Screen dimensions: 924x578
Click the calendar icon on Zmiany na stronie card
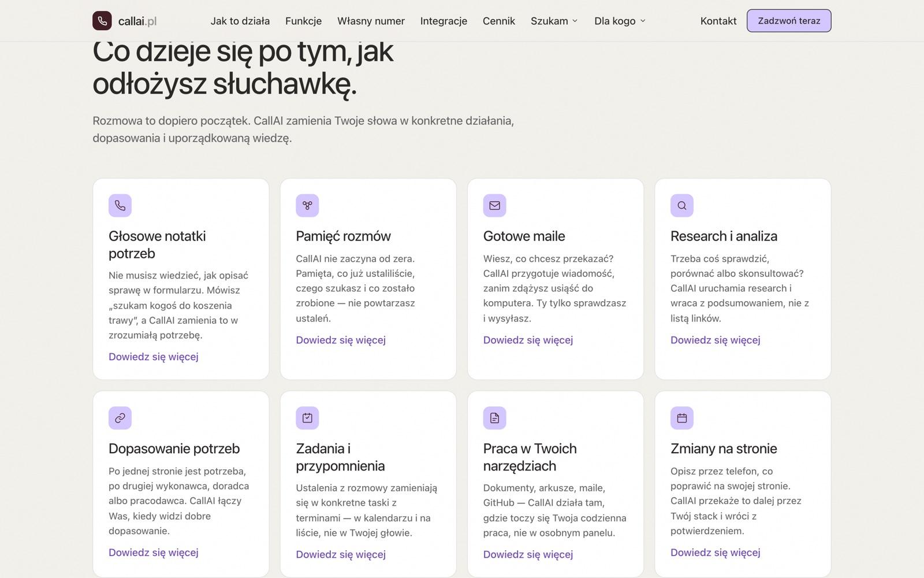682,418
